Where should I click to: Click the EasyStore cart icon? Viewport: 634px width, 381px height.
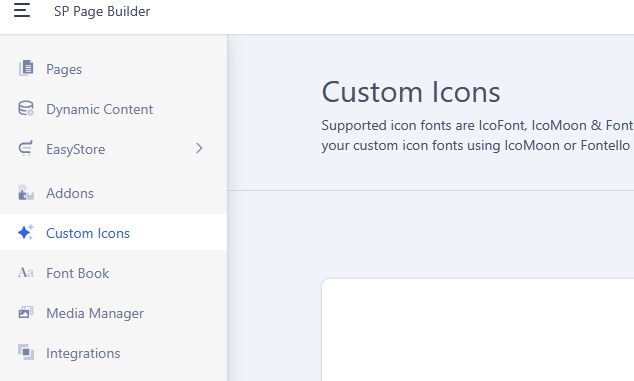tap(26, 148)
